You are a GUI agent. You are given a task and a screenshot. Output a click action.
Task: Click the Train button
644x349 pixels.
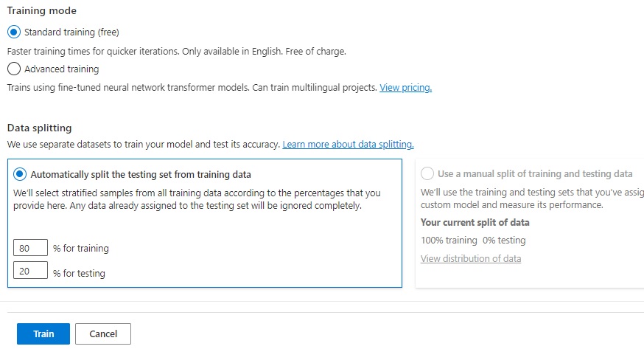pyautogui.click(x=43, y=334)
